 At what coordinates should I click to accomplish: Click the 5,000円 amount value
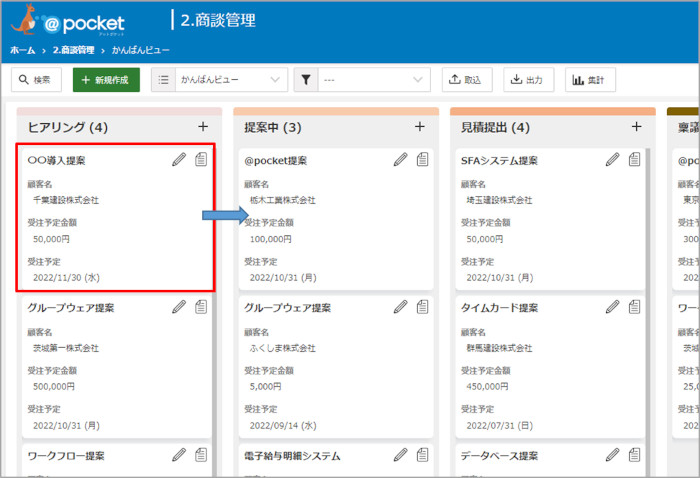pyautogui.click(x=266, y=387)
